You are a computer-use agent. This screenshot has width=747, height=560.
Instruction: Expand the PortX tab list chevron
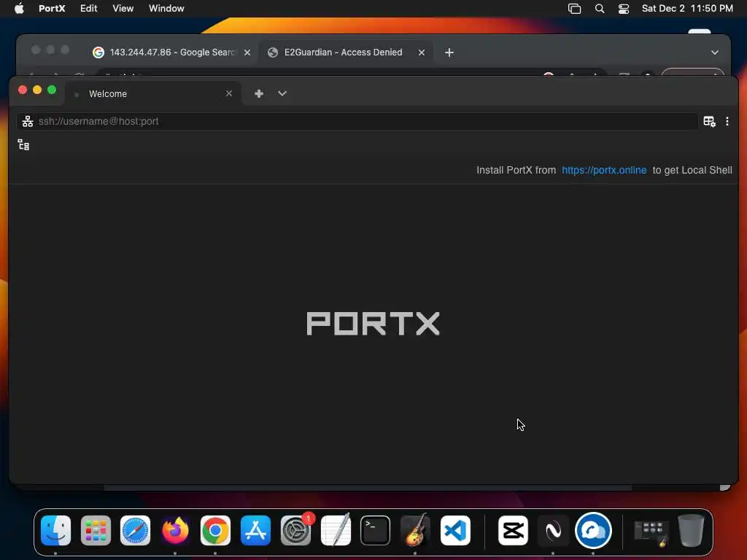[x=282, y=94]
